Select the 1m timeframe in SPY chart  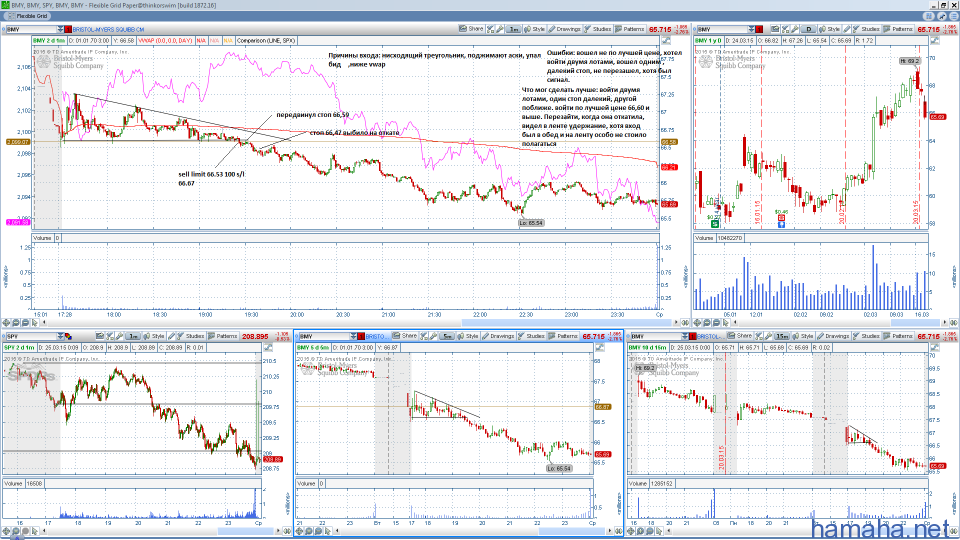133,336
